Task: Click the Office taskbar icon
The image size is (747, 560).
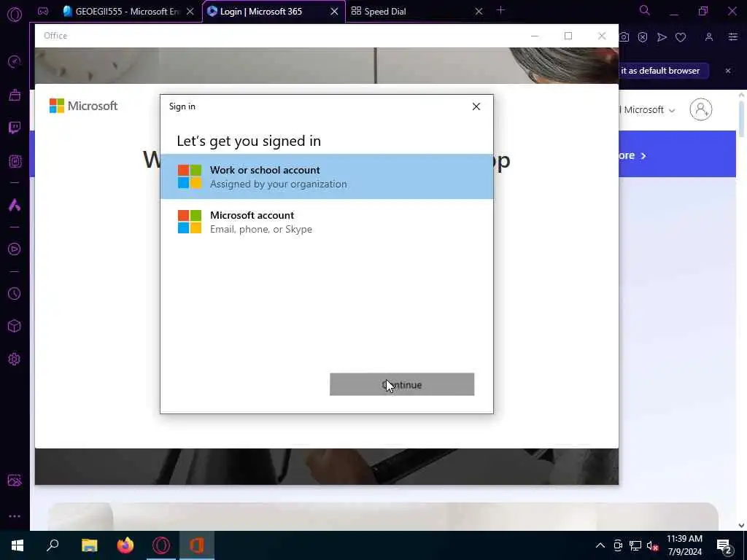Action: (x=197, y=545)
